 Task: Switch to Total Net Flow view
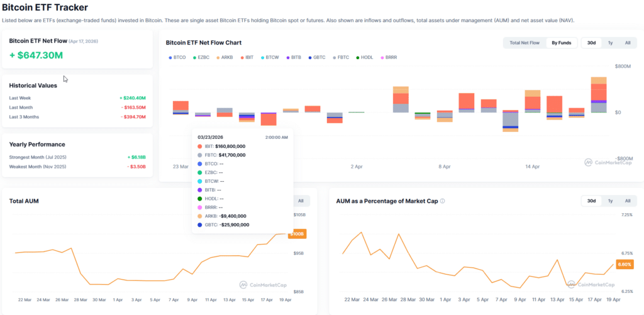[525, 43]
